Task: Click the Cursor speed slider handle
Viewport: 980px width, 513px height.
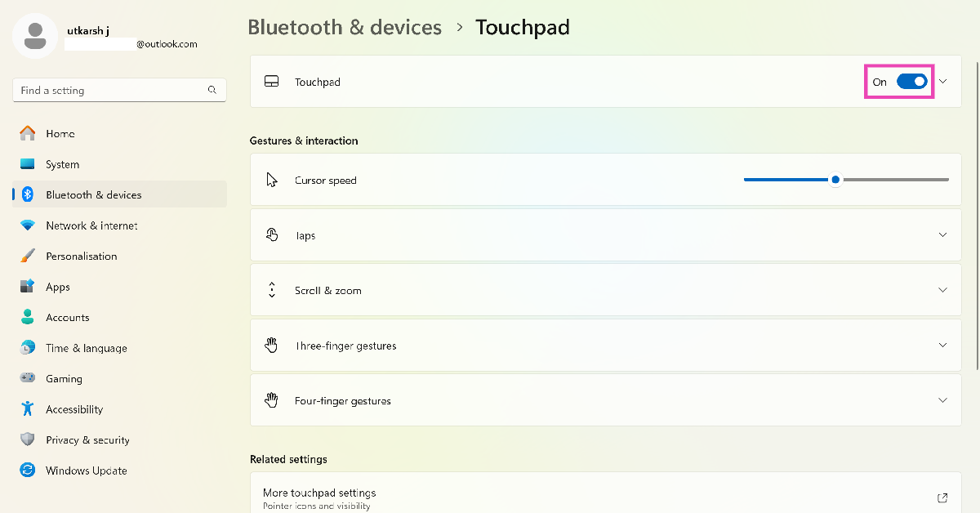Action: [835, 180]
